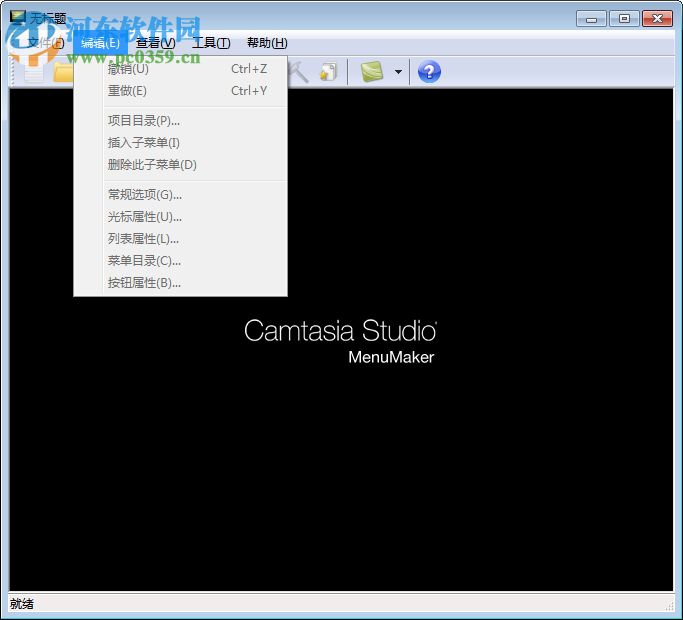
Task: Click the open folder toolbar icon
Action: [63, 72]
